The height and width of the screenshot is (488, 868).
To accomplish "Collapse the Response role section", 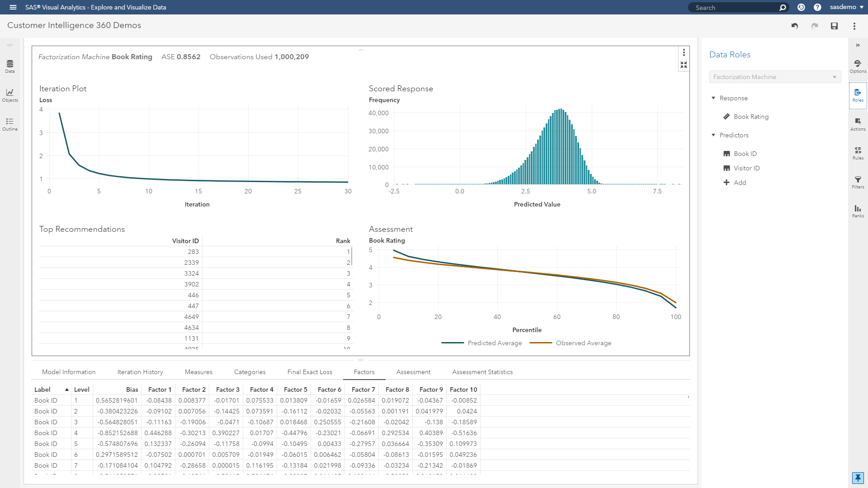I will tap(713, 98).
